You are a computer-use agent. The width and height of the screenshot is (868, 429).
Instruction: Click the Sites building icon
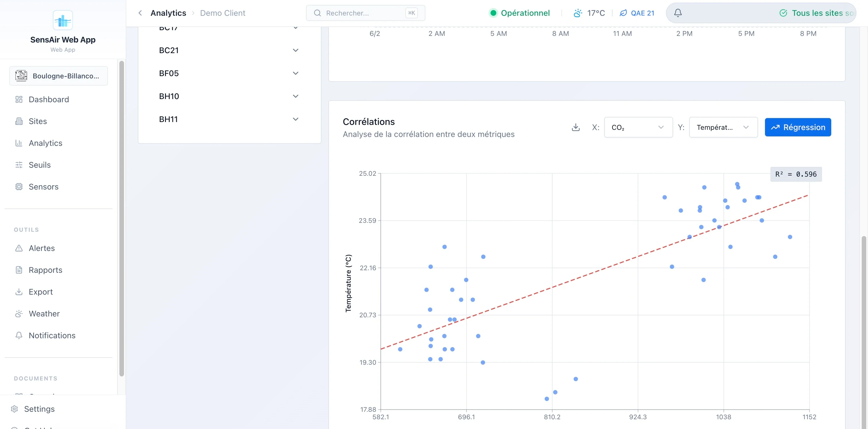(19, 121)
